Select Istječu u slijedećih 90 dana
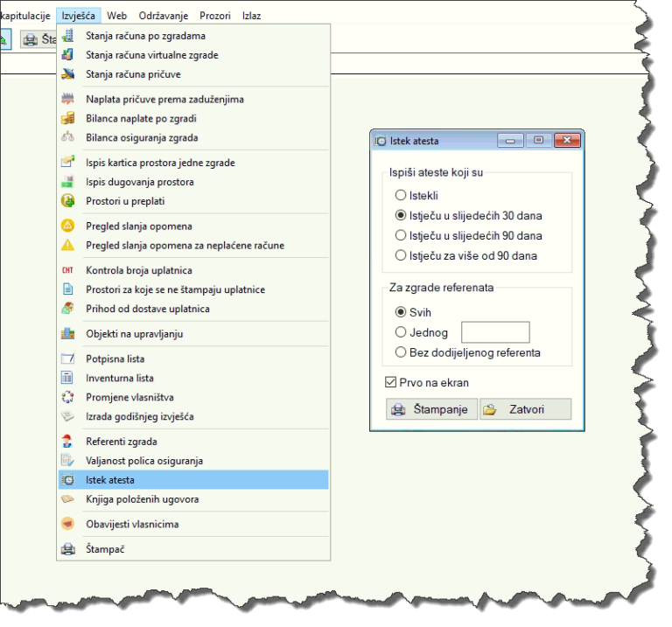672x627 pixels. pyautogui.click(x=400, y=235)
